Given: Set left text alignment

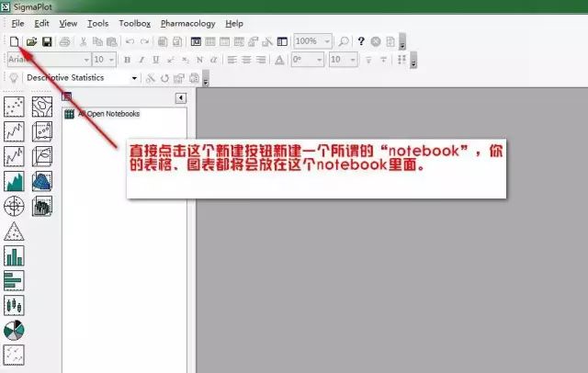Looking at the screenshot, I should [232, 60].
